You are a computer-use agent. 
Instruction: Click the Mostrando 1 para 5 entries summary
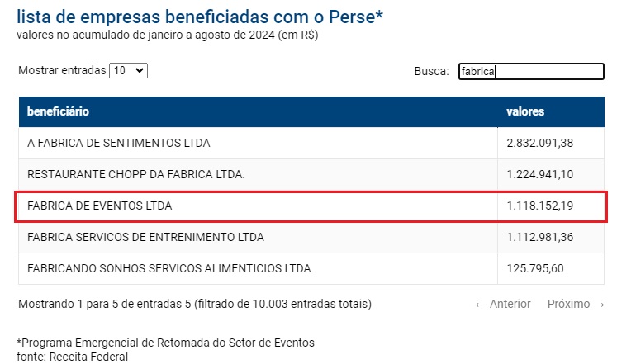(195, 304)
